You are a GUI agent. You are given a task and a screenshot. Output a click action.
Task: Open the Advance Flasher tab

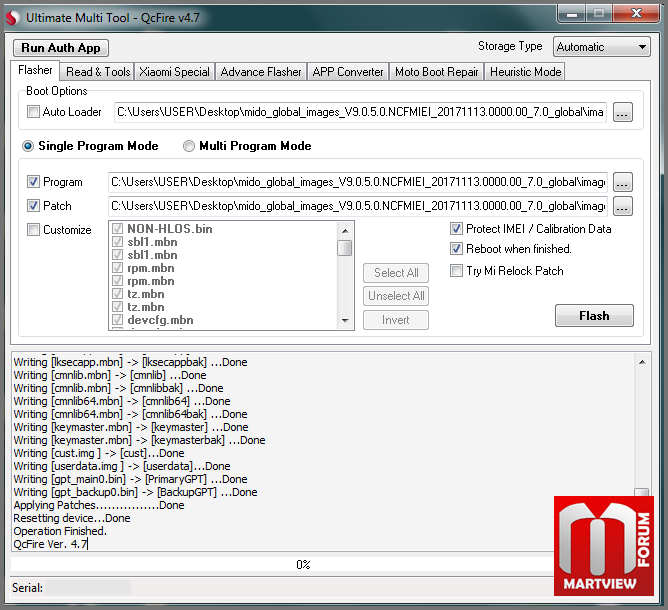261,72
